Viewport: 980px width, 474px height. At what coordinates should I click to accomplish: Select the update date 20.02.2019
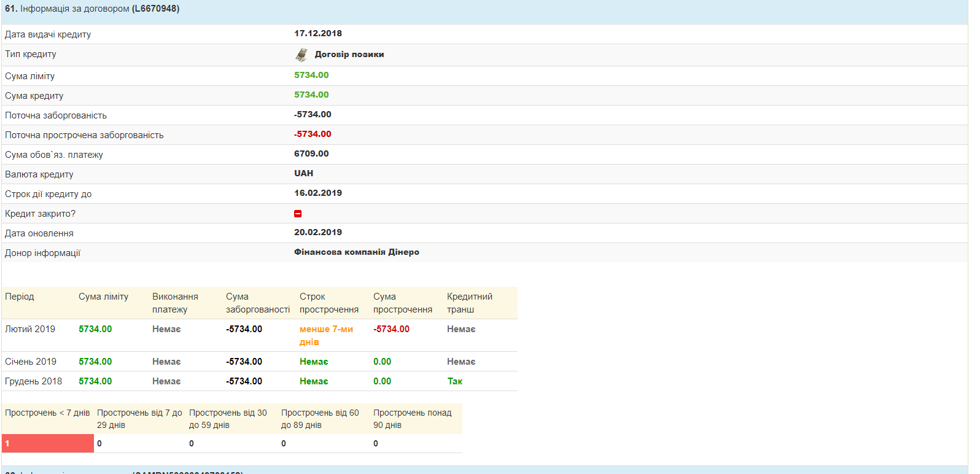318,233
